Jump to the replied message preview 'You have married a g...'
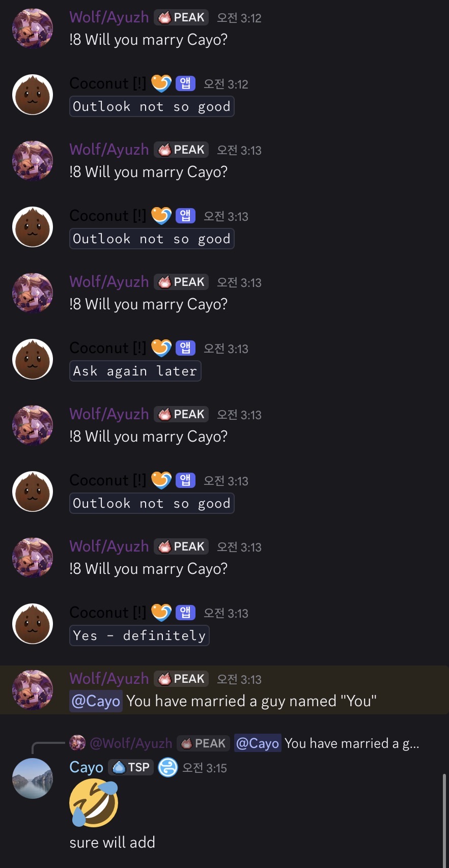This screenshot has width=449, height=868. coord(352,743)
